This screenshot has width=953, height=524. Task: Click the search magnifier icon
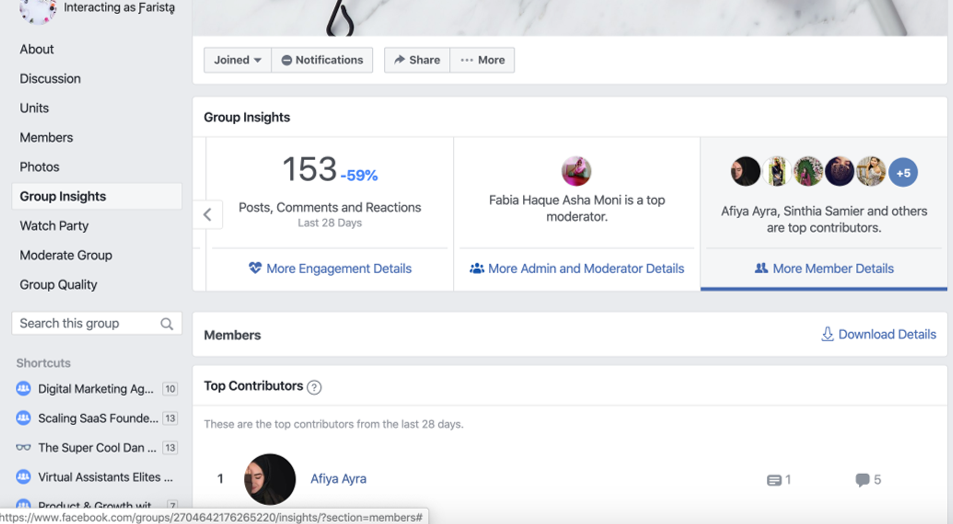(167, 324)
